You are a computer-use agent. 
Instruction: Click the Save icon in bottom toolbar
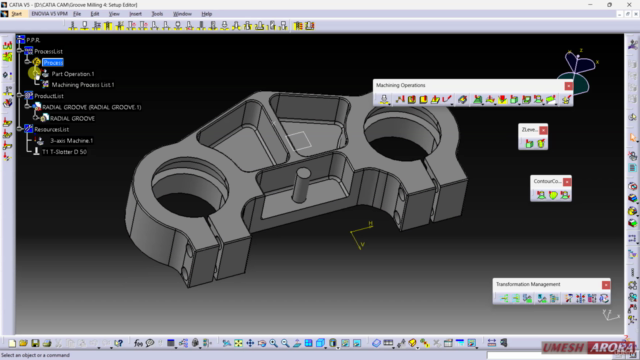(35, 343)
